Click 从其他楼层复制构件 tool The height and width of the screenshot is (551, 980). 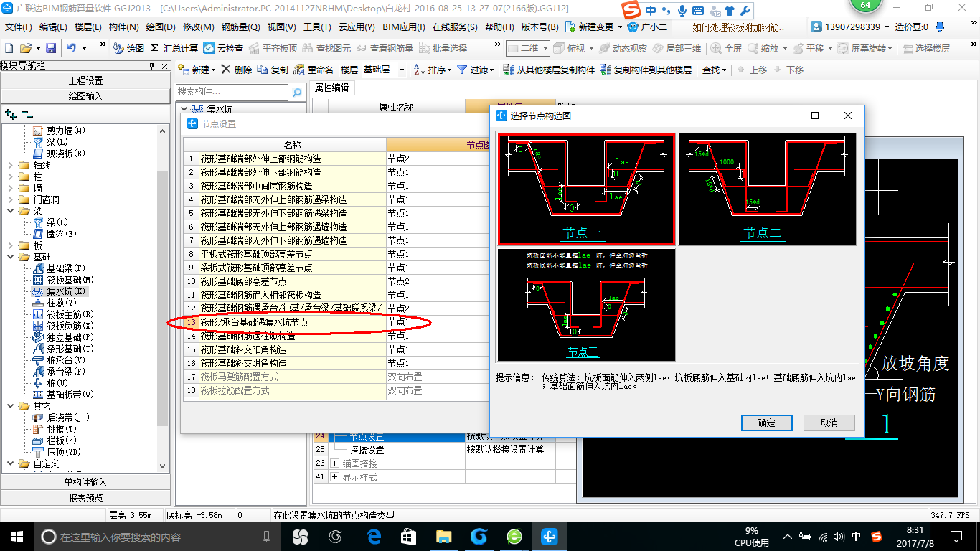550,70
